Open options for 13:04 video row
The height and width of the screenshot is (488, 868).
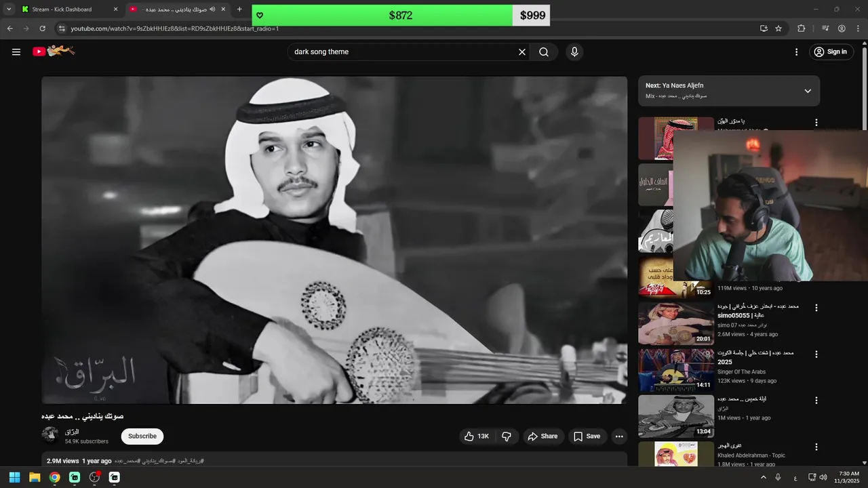pos(816,401)
